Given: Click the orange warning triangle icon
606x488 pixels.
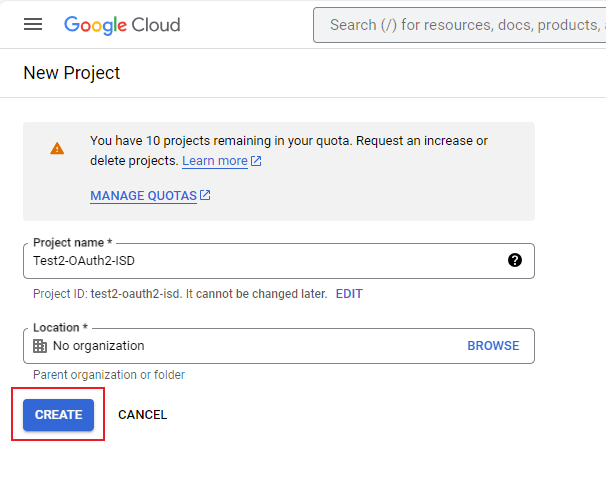Looking at the screenshot, I should click(x=57, y=148).
